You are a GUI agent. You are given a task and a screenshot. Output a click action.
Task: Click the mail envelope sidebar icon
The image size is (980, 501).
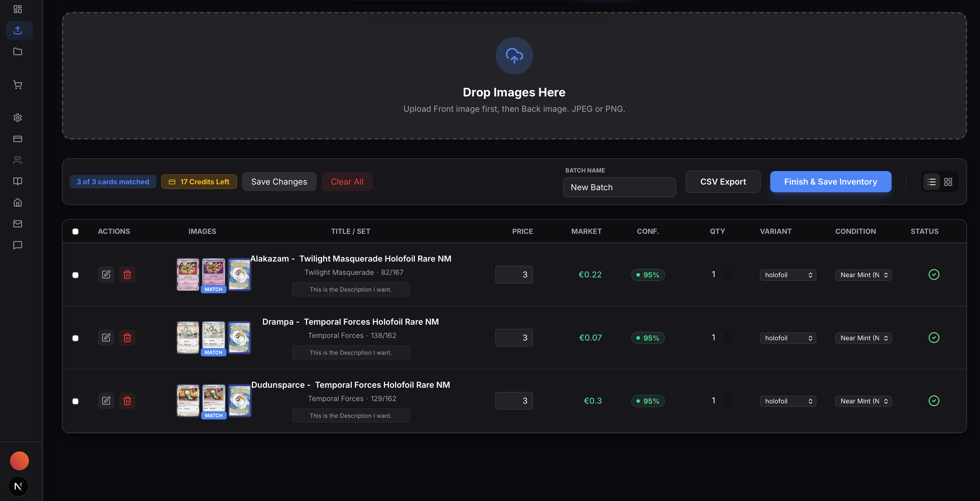pyautogui.click(x=17, y=224)
